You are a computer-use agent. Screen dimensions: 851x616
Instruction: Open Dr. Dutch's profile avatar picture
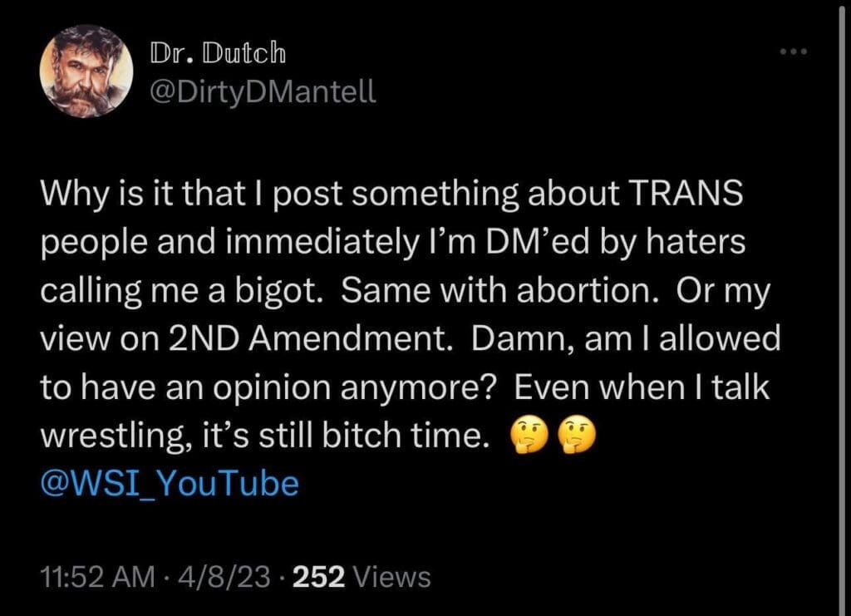coord(86,70)
